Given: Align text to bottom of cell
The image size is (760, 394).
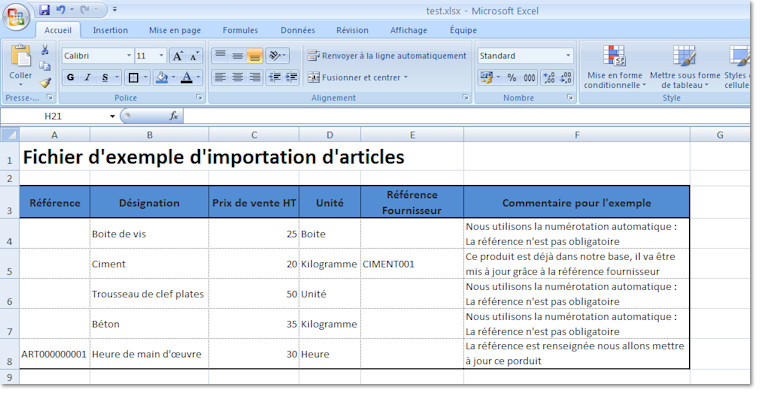Looking at the screenshot, I should click(x=254, y=55).
